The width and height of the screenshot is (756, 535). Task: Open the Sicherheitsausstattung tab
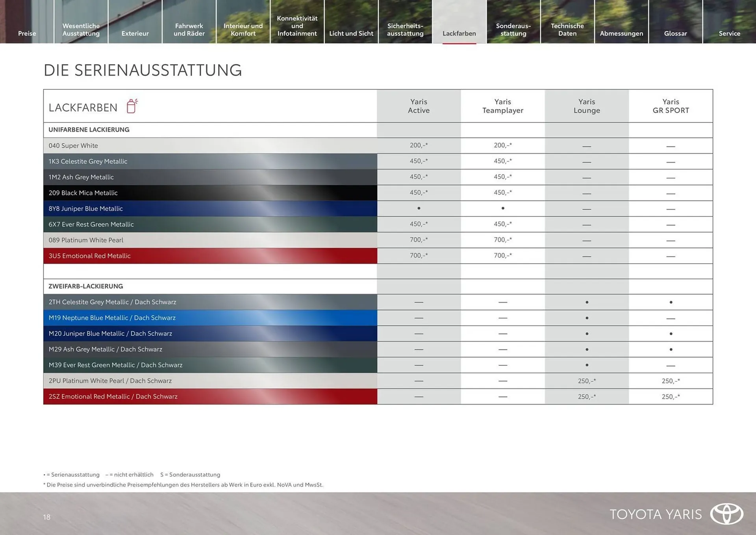[405, 30]
